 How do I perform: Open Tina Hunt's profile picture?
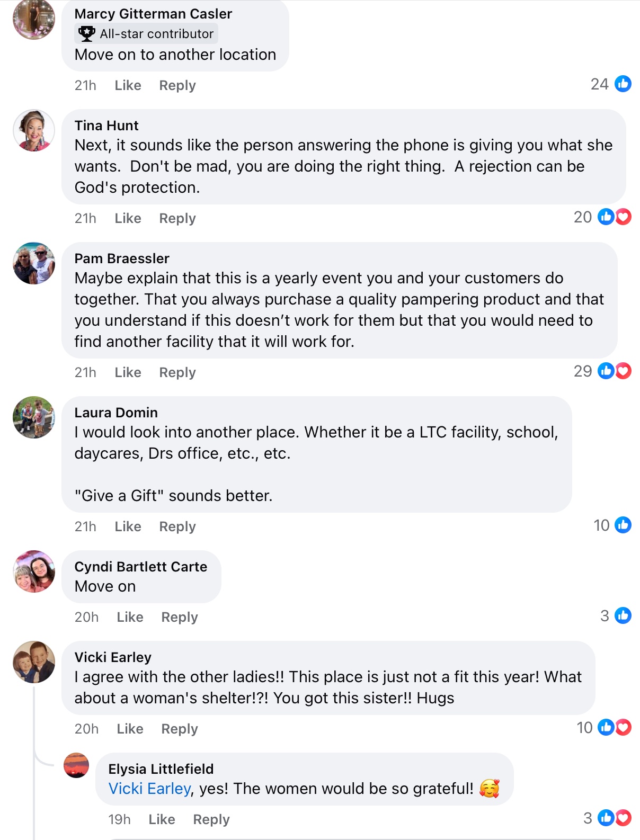click(x=34, y=131)
